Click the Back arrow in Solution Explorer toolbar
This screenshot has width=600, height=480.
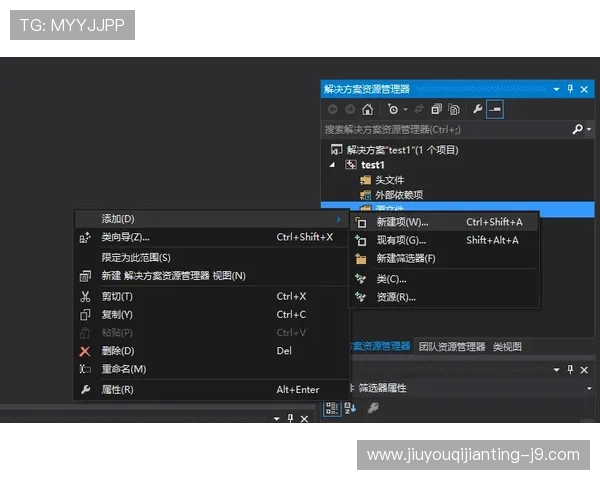point(333,109)
